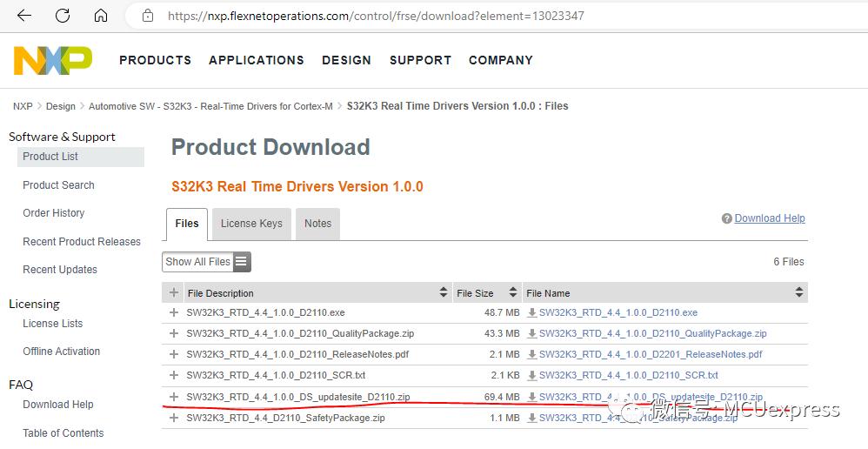Open Recent Product Releases in sidebar
The width and height of the screenshot is (868, 449).
click(82, 242)
